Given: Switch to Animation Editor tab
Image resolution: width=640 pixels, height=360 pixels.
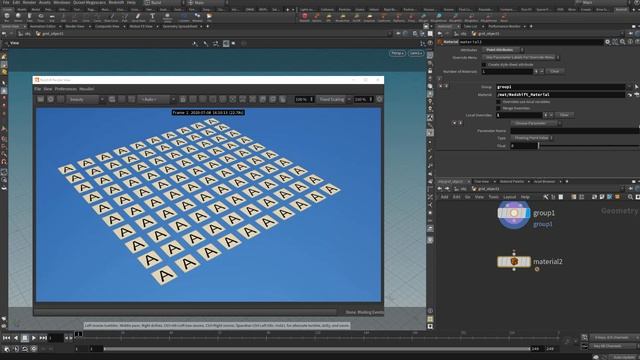Looking at the screenshot, I should coord(43,26).
